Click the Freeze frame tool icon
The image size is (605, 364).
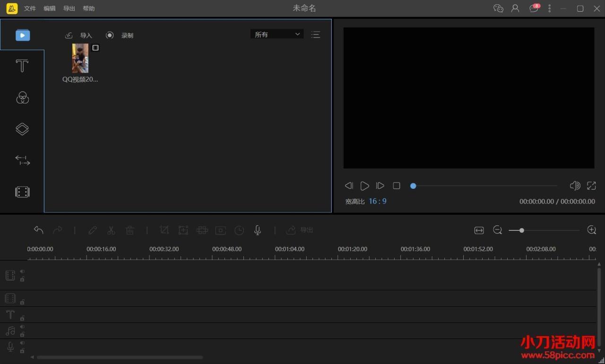[x=221, y=230]
